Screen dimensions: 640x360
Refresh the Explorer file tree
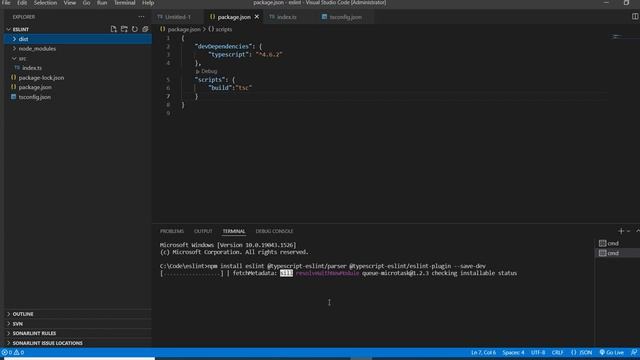coord(135,29)
